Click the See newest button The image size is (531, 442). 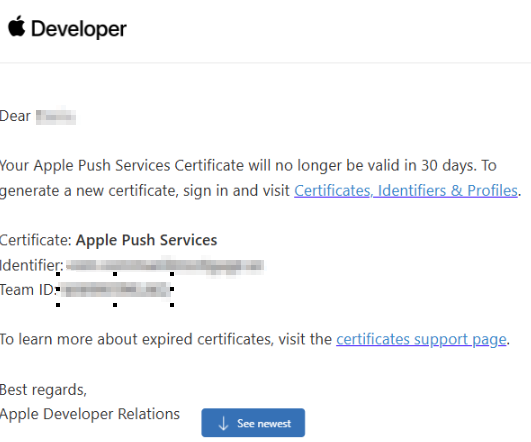(253, 423)
